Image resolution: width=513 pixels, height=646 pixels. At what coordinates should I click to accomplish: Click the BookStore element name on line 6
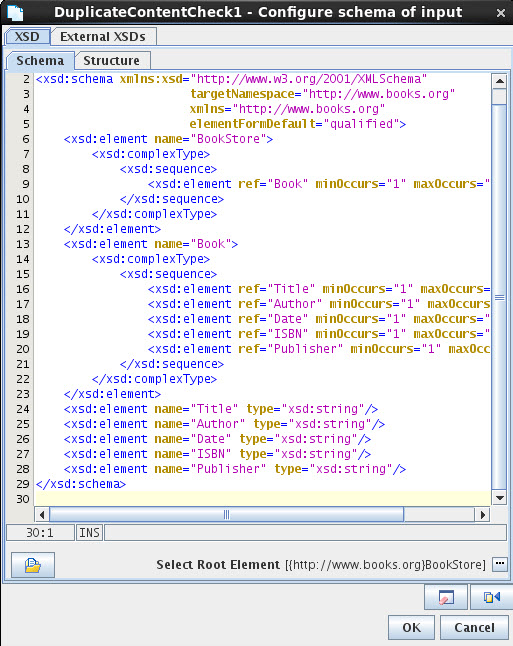[228, 139]
